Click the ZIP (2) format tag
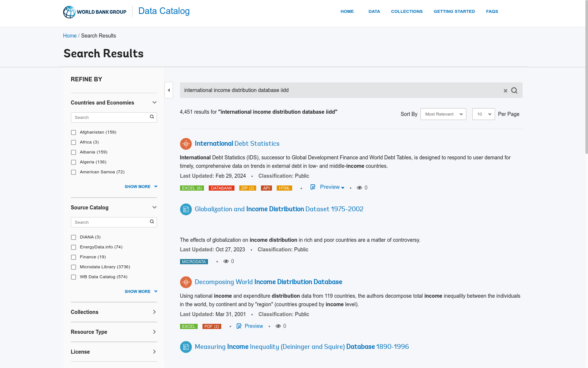588x368 pixels. point(248,188)
